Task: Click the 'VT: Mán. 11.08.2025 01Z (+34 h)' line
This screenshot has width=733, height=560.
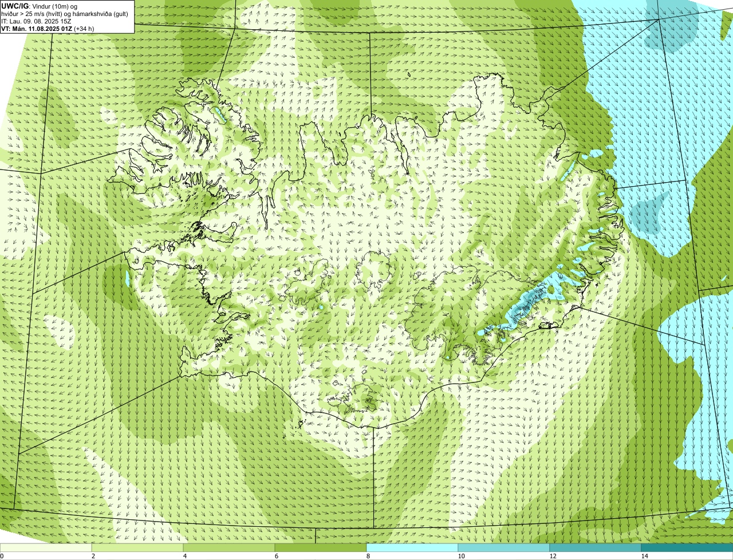Action: tap(48, 28)
